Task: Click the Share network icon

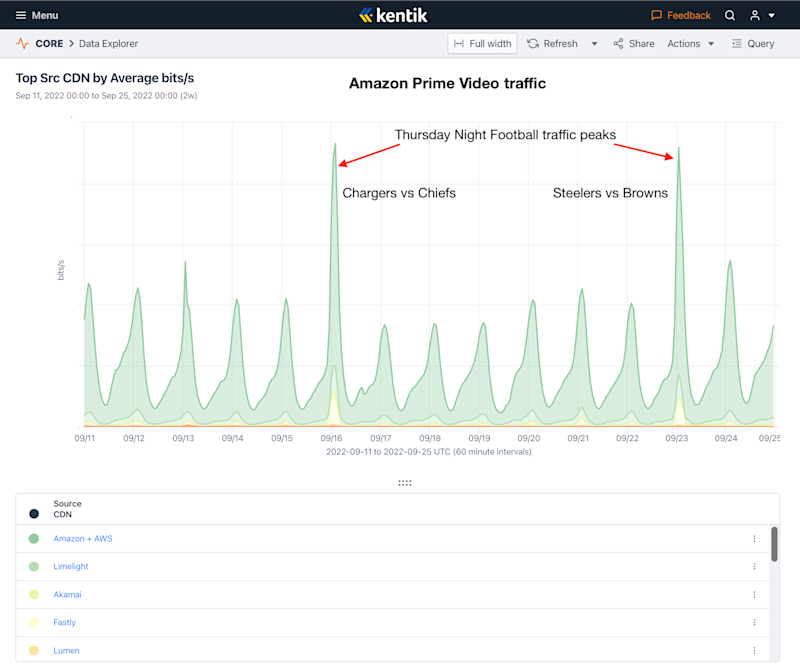Action: 618,43
